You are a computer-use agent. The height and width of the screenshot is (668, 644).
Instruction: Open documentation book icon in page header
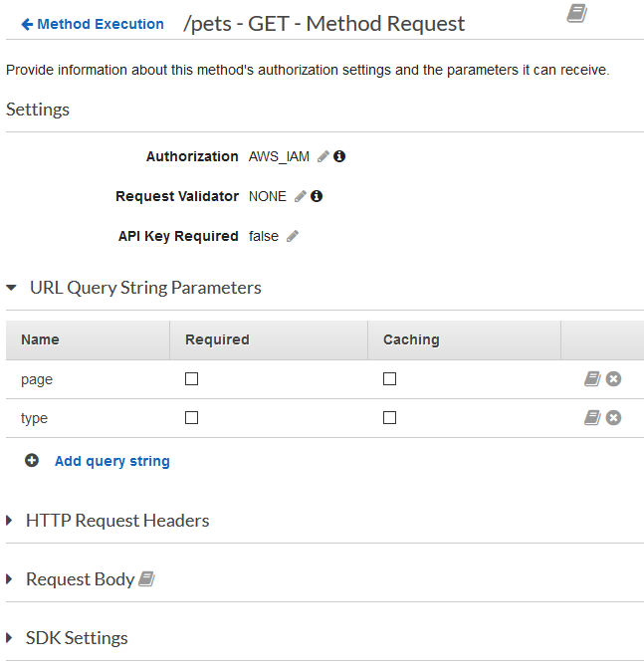click(x=576, y=13)
